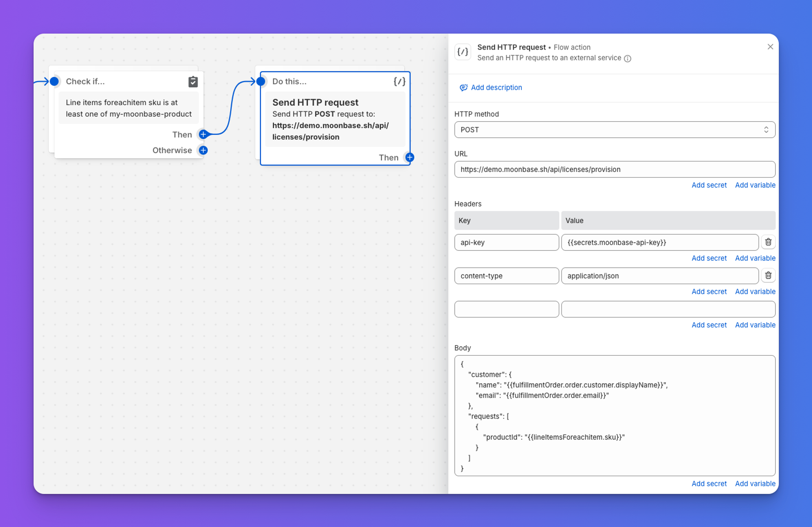Click inside the URL input field
The width and height of the screenshot is (812, 527).
tap(615, 169)
